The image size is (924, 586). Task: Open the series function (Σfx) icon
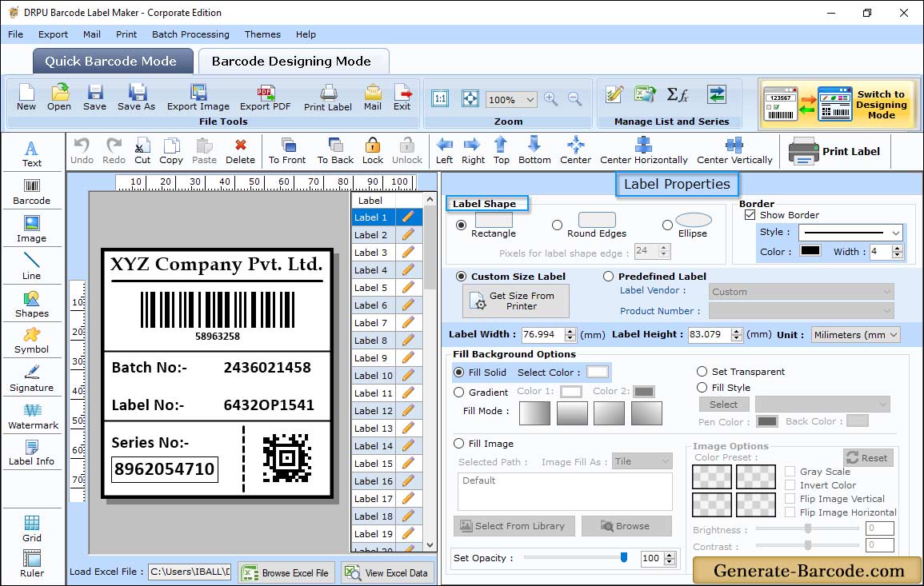(x=677, y=94)
